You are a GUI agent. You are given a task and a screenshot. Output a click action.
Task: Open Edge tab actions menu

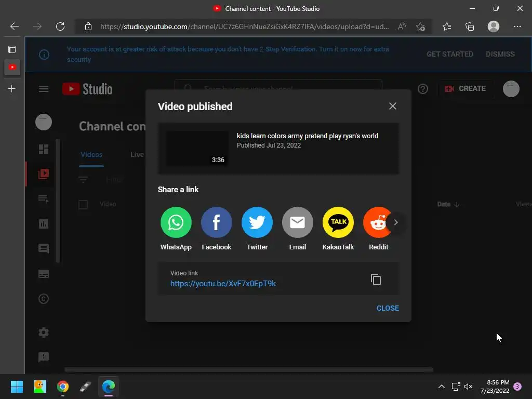coord(12,49)
